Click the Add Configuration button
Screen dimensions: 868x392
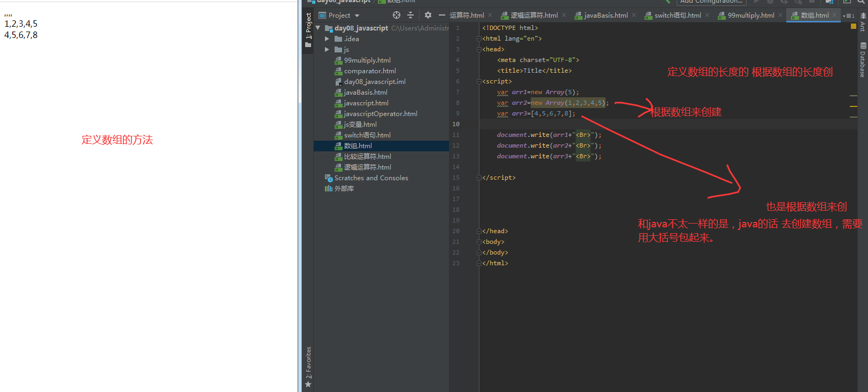[711, 2]
